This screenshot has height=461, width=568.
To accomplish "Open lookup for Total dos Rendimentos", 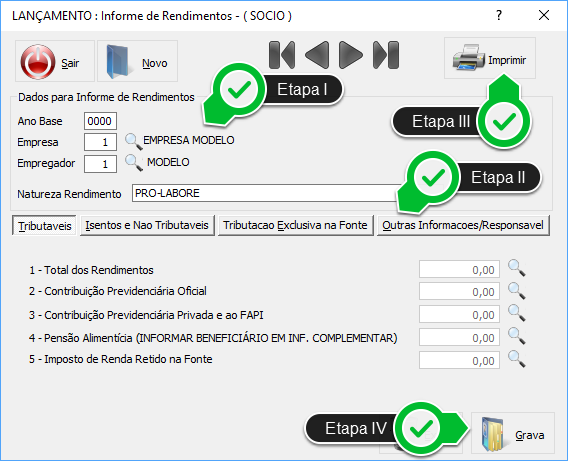I will pos(516,268).
